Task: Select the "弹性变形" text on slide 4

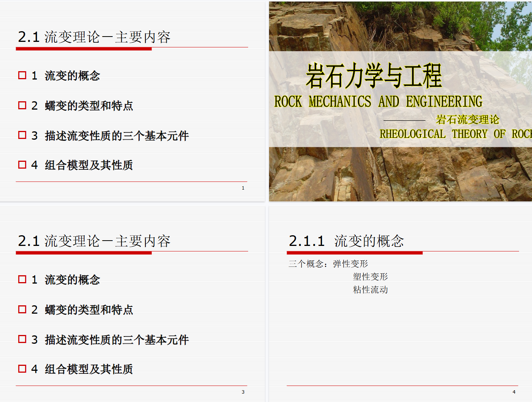Action: [x=350, y=264]
